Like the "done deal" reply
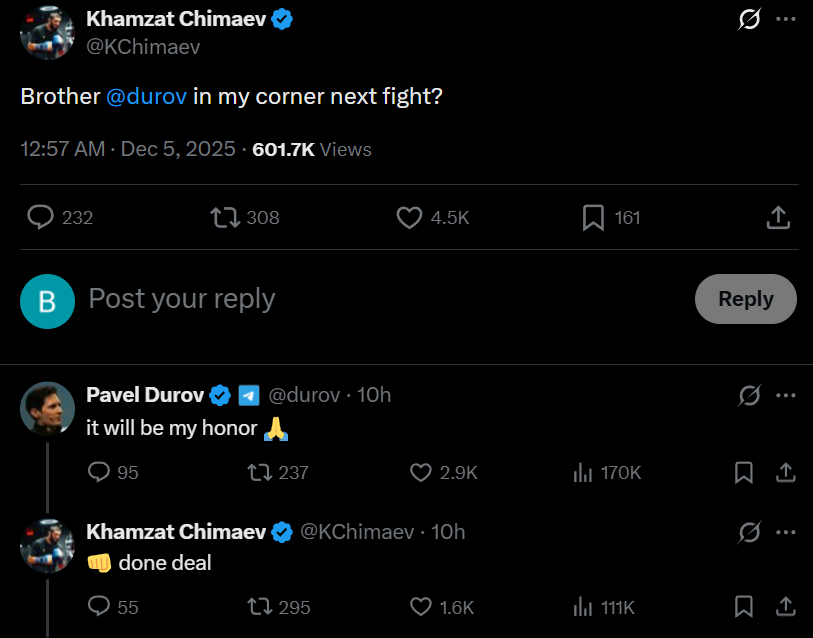The width and height of the screenshot is (813, 638). click(x=421, y=607)
